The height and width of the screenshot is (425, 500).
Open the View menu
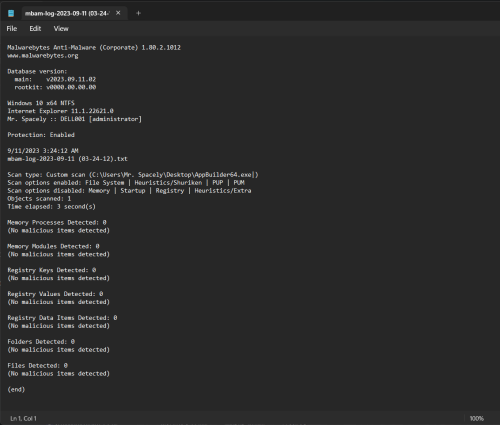(x=61, y=29)
